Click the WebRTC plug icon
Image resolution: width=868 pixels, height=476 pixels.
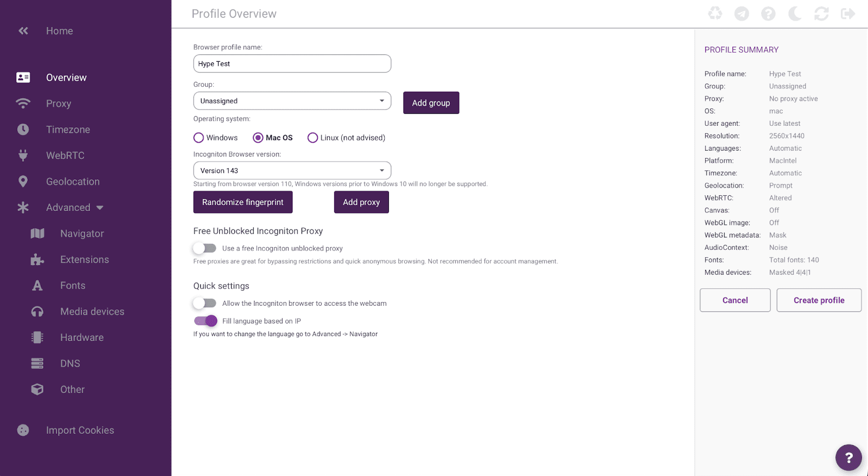point(23,156)
